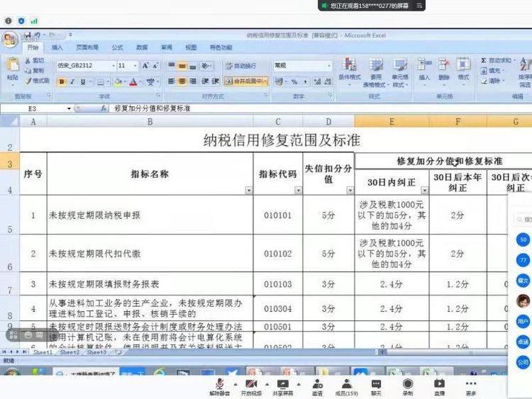Expand the number format (常规) dropdown
Screen dimensions: 532x399
coord(328,66)
